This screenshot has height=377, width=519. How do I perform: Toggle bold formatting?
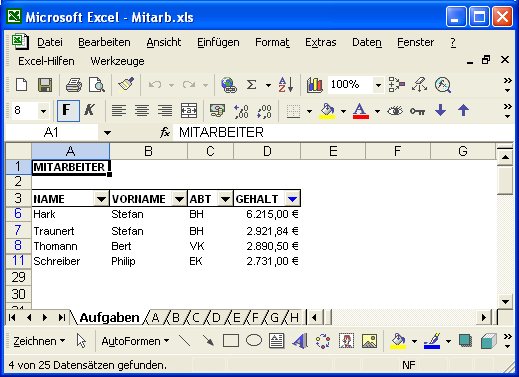[x=68, y=111]
